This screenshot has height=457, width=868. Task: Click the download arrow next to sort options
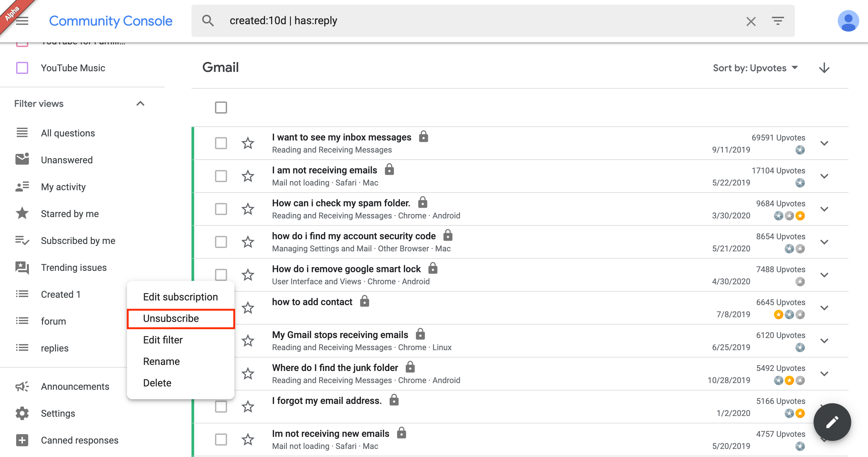(x=824, y=68)
